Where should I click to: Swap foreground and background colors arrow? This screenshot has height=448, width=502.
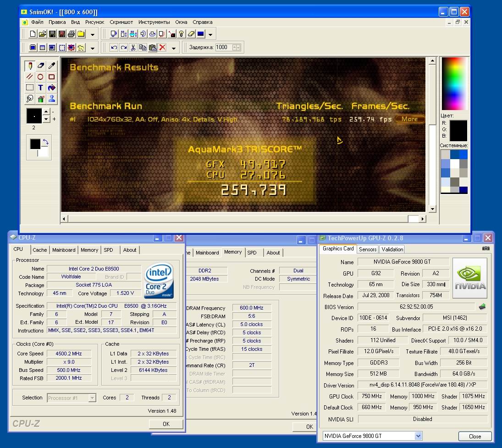tap(45, 142)
